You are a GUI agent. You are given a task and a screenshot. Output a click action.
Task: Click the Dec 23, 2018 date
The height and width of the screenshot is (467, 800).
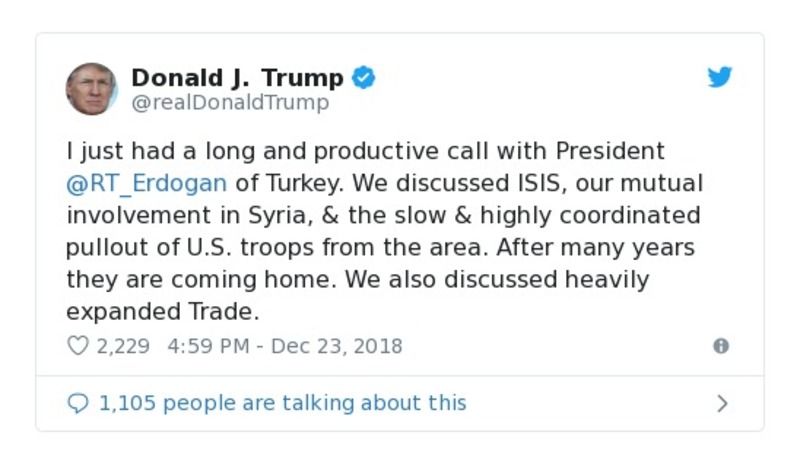tap(335, 346)
